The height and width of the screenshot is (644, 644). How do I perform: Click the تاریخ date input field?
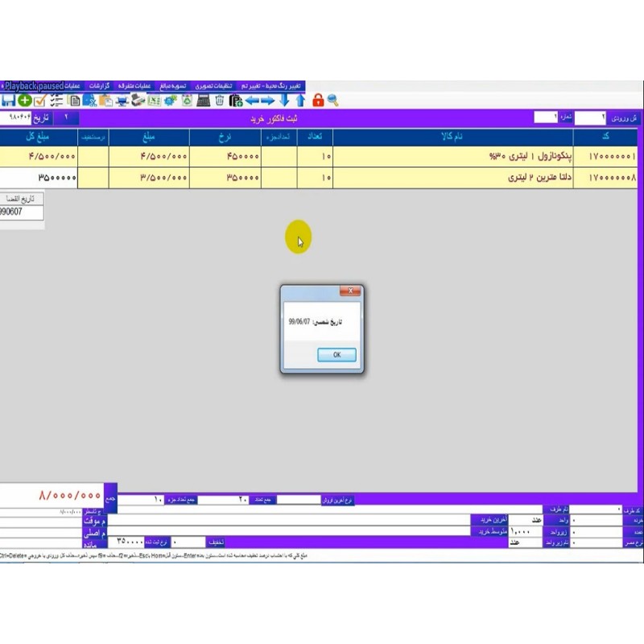pos(18,118)
